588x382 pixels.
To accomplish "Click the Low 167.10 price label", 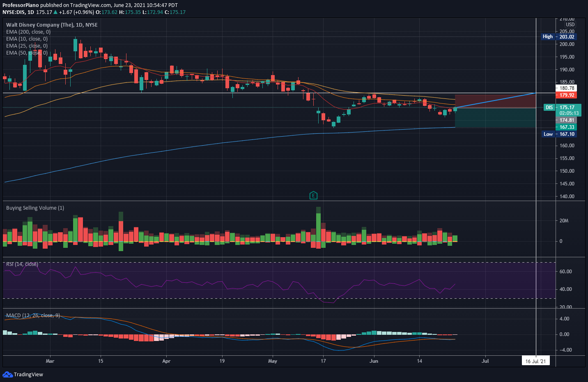I will click(x=559, y=134).
